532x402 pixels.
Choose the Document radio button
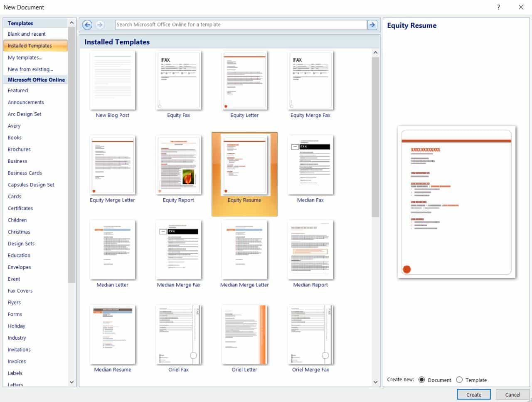click(422, 380)
